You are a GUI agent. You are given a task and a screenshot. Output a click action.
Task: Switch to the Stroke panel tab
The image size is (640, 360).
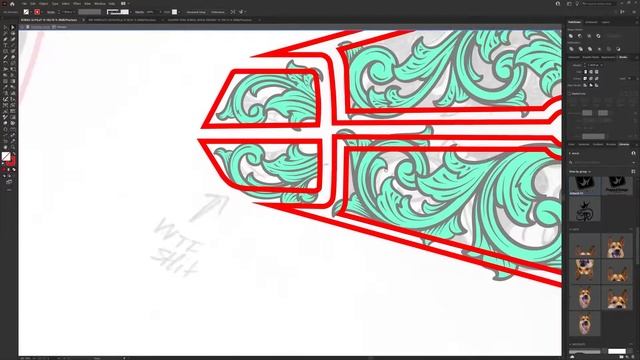click(623, 57)
